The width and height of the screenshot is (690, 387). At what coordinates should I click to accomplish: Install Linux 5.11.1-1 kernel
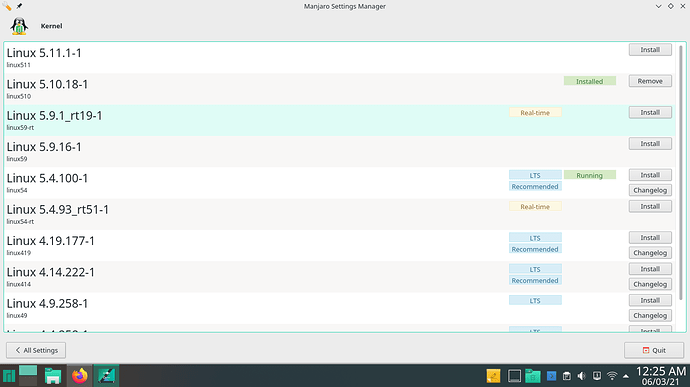click(x=650, y=50)
